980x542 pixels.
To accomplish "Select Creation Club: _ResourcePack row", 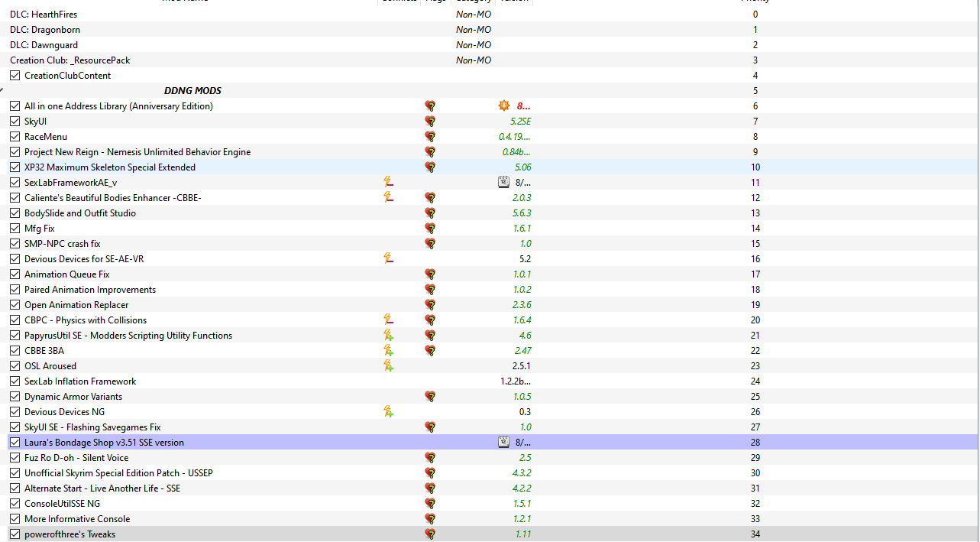I will pos(490,60).
